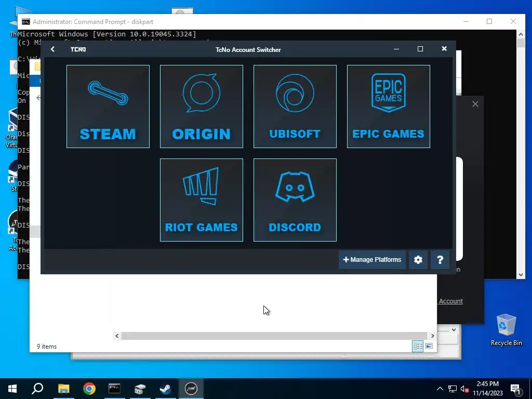Select the Ubisoft platform tile

pos(295,107)
